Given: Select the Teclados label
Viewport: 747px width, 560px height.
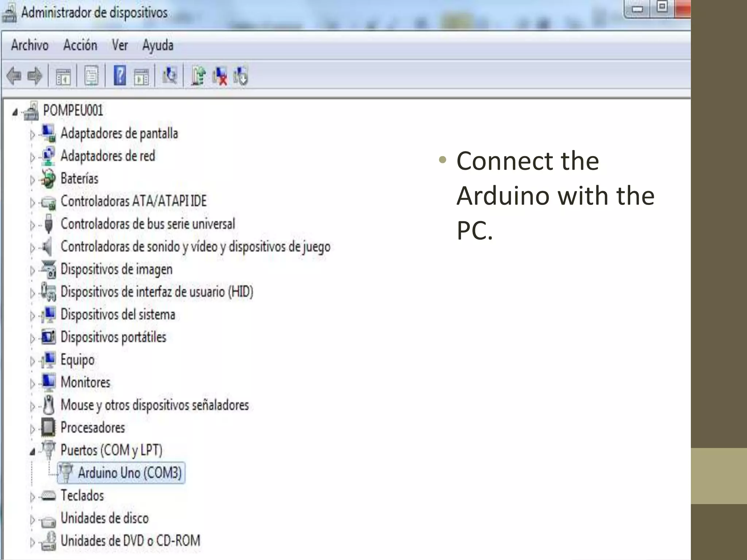Looking at the screenshot, I should pos(82,495).
